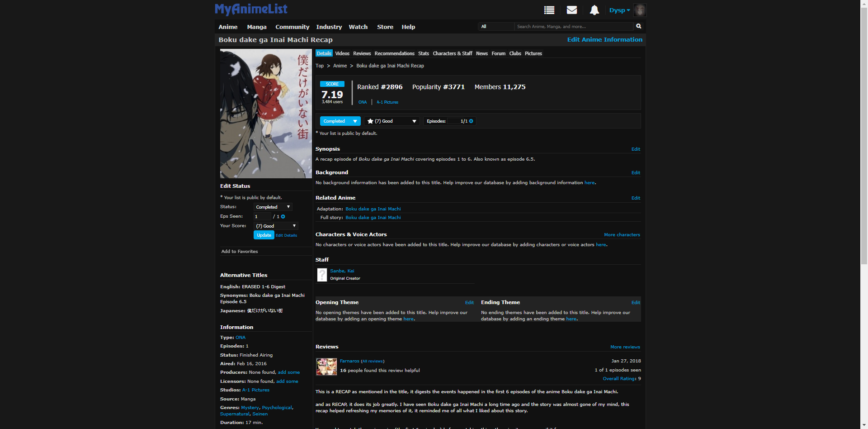Open the Store menu
Screen dimensions: 868x429
385,27
